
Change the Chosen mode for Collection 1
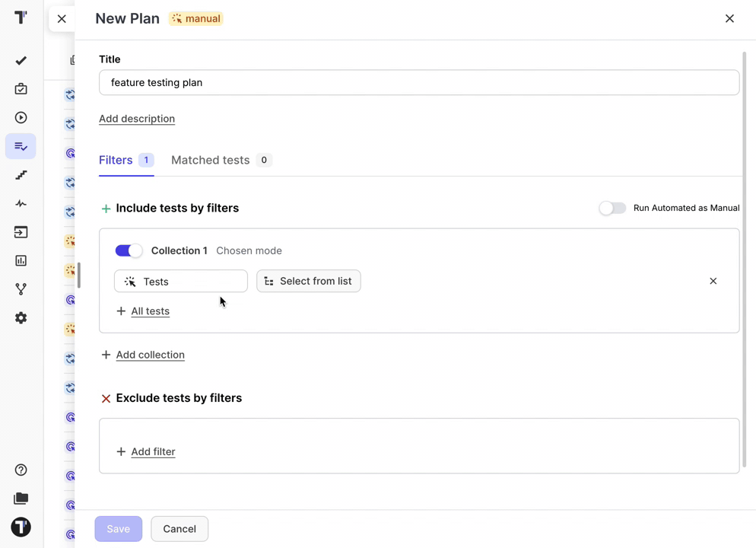point(249,250)
